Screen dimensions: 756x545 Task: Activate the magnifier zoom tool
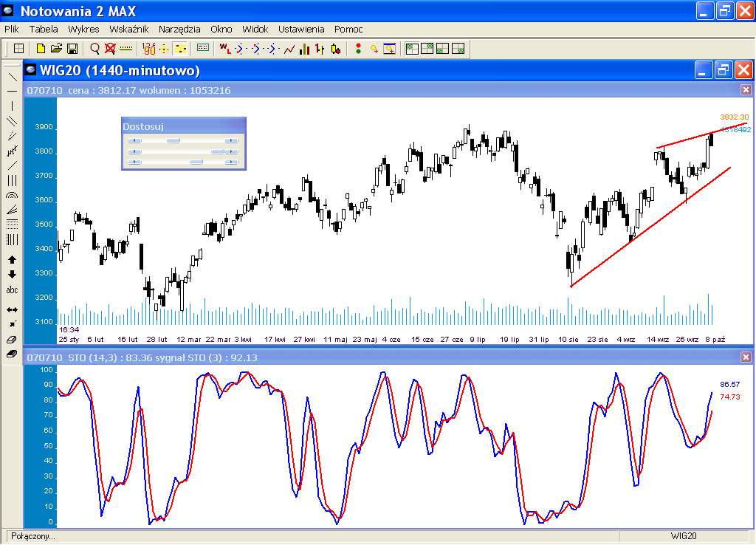[95, 49]
